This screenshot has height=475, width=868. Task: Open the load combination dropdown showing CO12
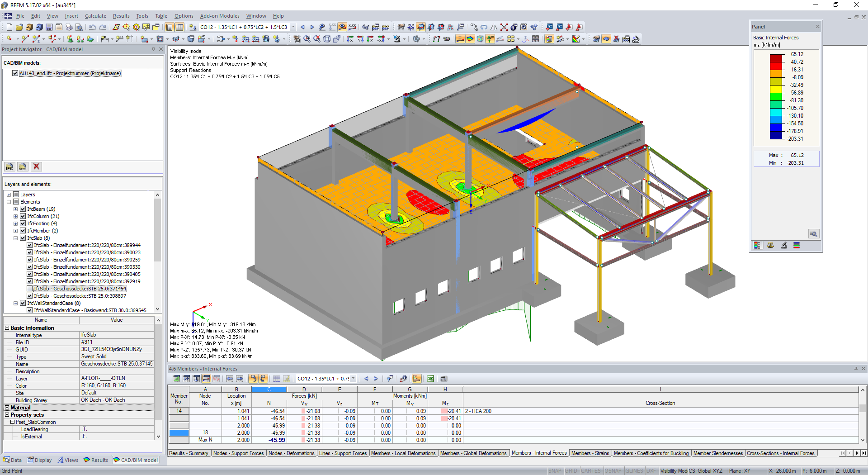point(293,27)
